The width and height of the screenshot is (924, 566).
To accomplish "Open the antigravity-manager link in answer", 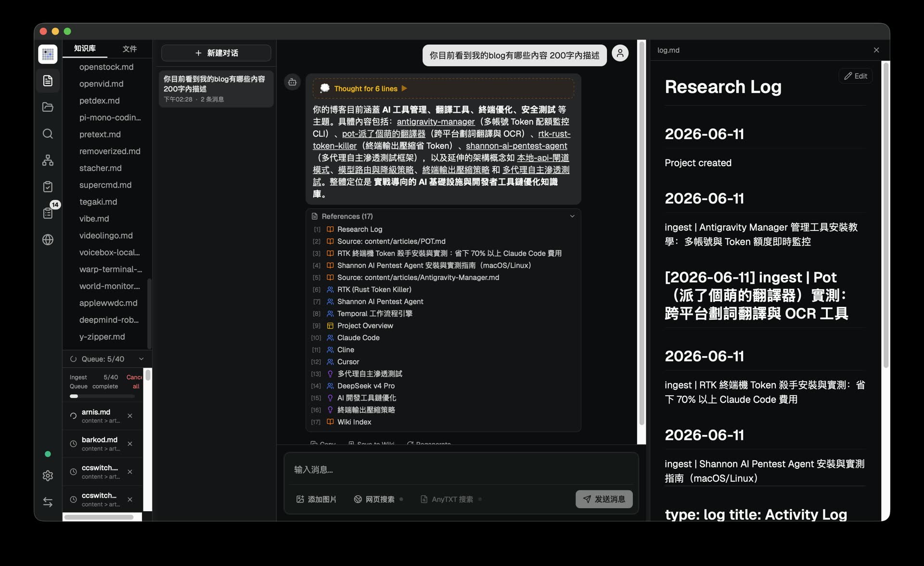I will tap(436, 122).
